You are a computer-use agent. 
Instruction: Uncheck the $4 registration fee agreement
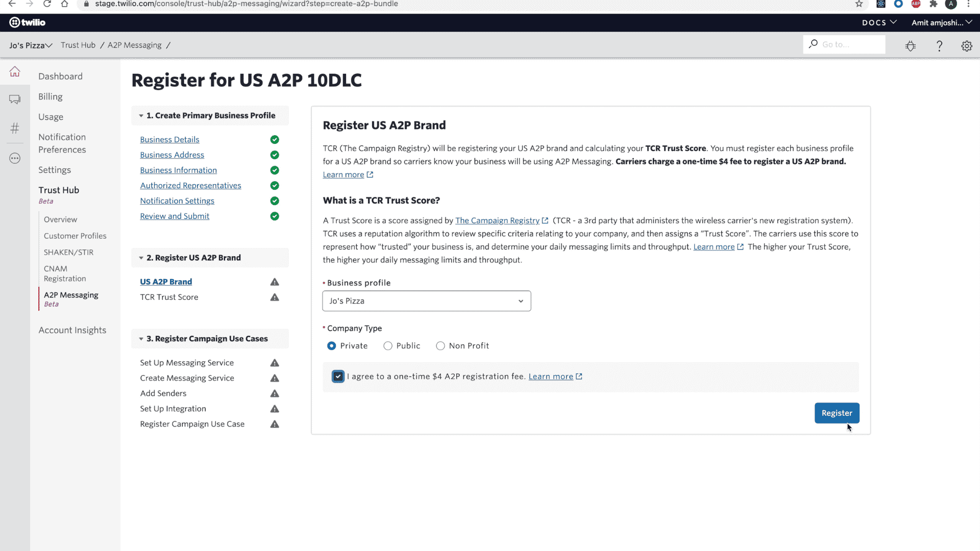(338, 377)
